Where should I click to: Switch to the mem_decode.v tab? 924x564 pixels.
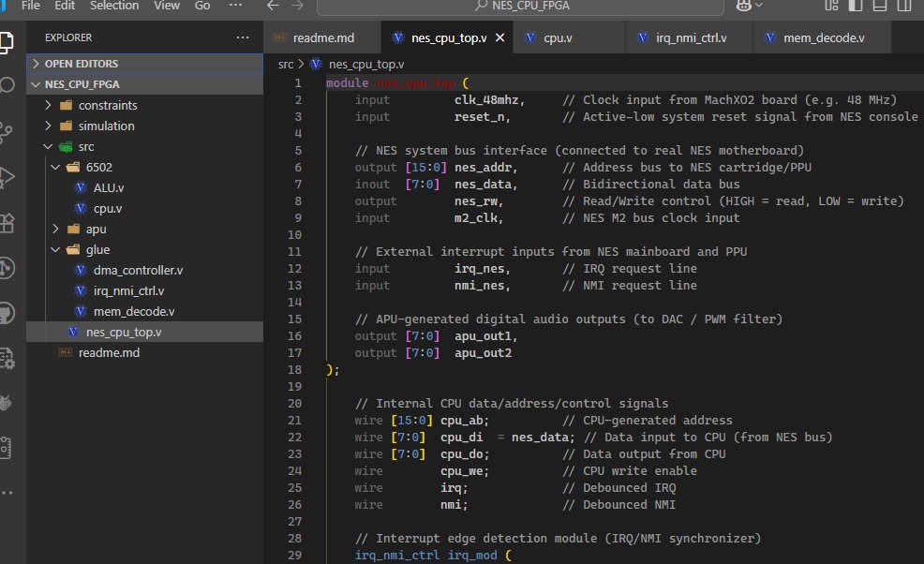tap(822, 37)
